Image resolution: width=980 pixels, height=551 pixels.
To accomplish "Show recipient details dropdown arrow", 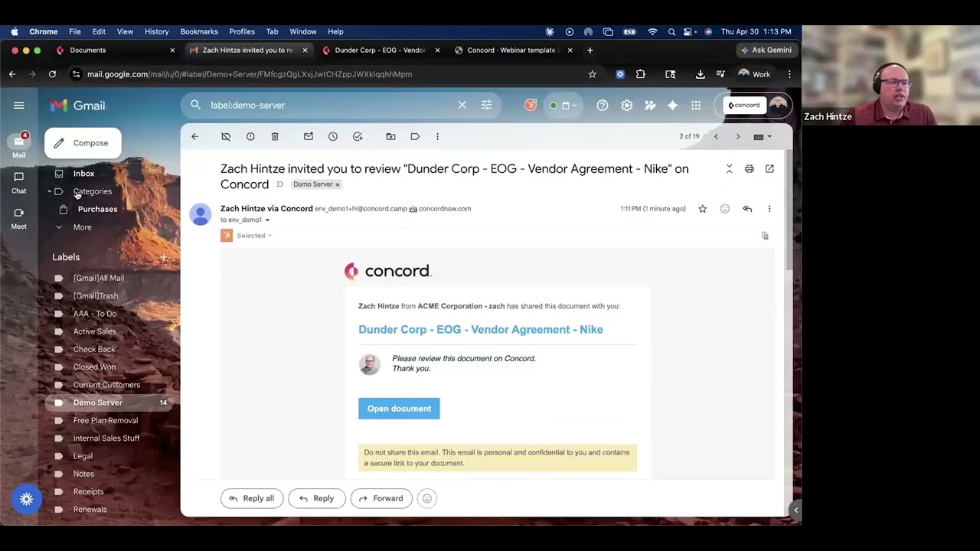I will tap(267, 220).
